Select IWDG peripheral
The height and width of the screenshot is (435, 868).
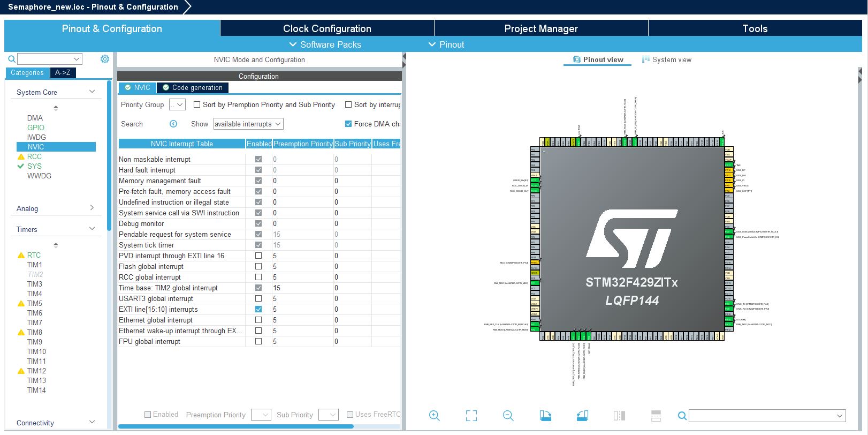(x=36, y=137)
